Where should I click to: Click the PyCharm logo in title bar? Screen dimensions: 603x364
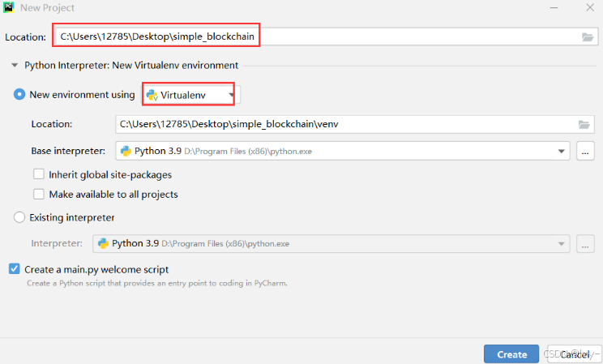8,7
